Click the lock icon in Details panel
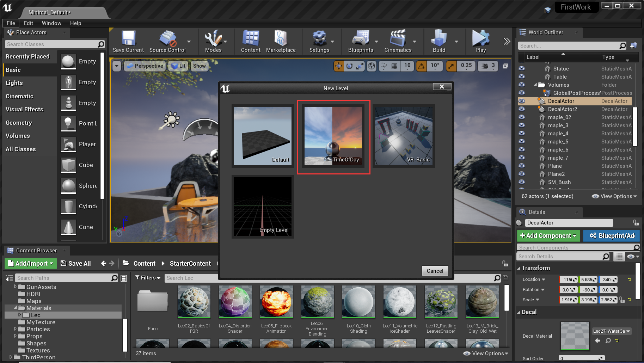The width and height of the screenshot is (644, 363). (636, 223)
